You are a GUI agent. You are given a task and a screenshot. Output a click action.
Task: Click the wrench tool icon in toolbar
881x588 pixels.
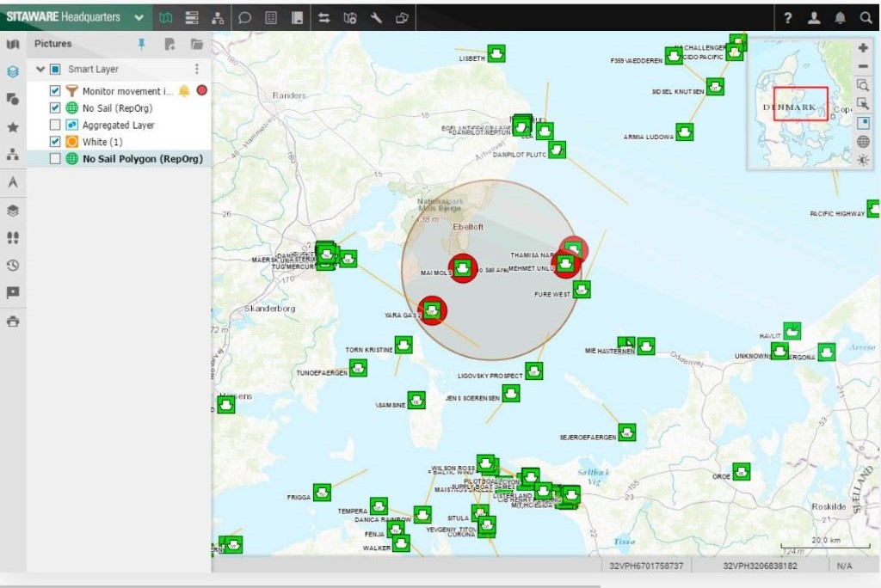(x=376, y=17)
